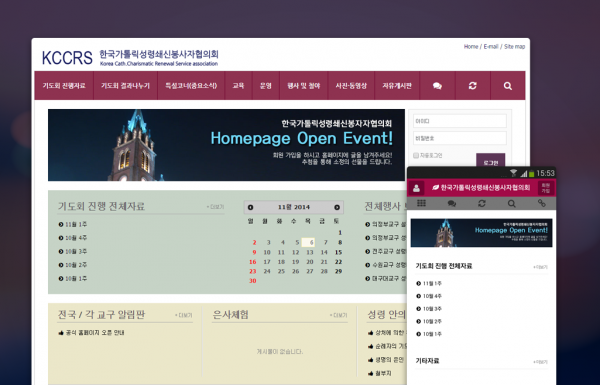Viewport: 600px width, 385px height.
Task: Tap the grid menu icon in mobile toolbar
Action: pyautogui.click(x=421, y=203)
